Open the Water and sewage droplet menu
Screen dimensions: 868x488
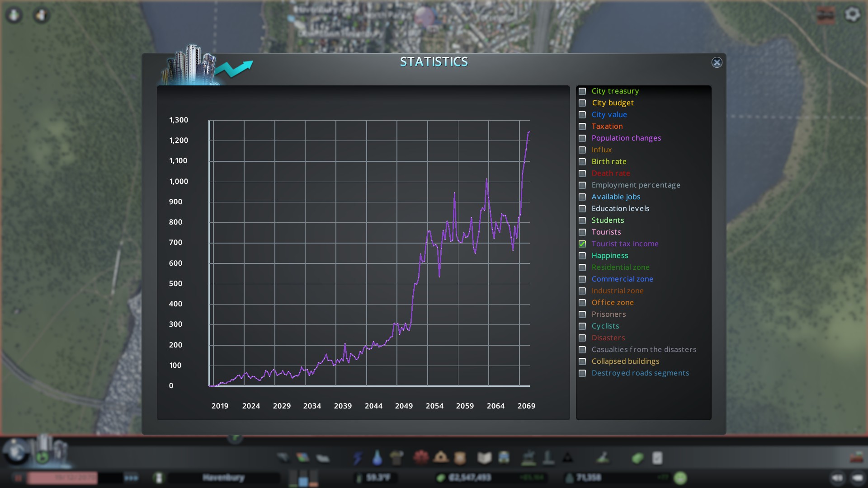pyautogui.click(x=377, y=458)
